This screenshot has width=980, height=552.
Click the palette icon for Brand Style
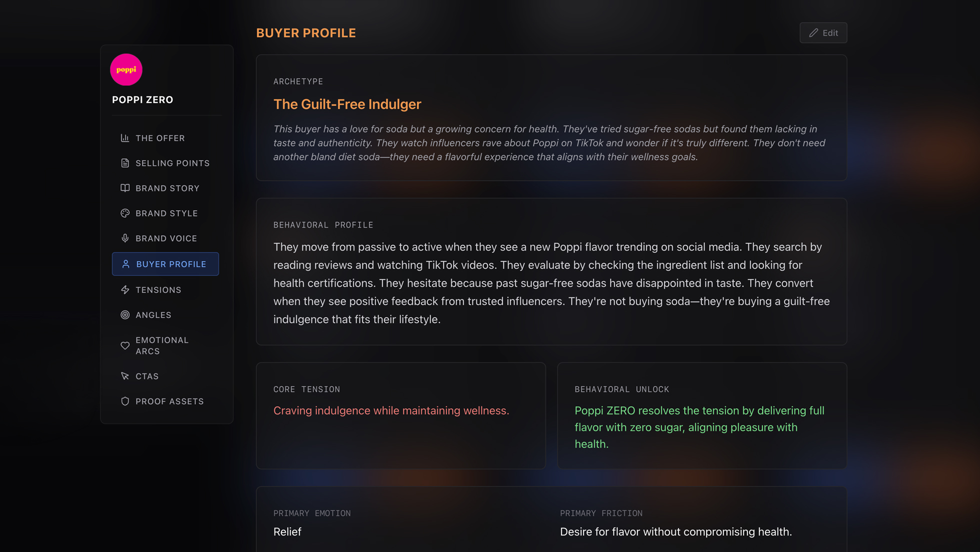point(125,213)
